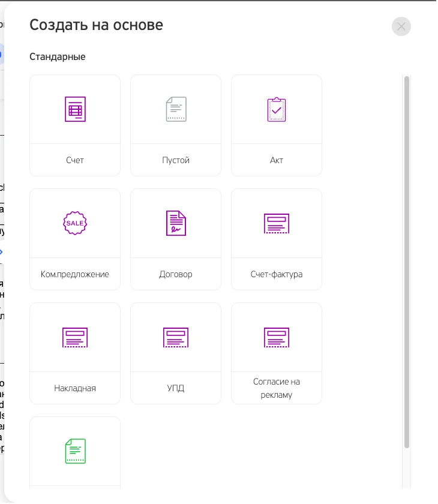
Task: Choose the Акт clipboard checkmark icon
Action: (277, 109)
